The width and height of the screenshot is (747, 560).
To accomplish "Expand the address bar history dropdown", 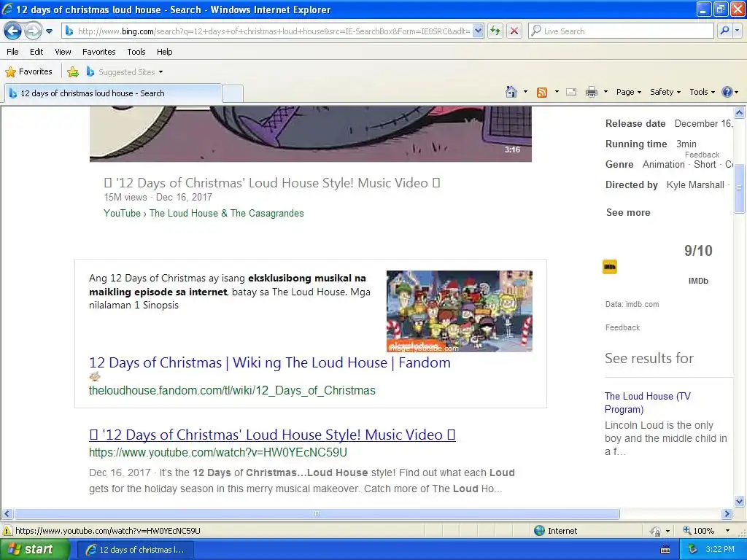I will 479,31.
